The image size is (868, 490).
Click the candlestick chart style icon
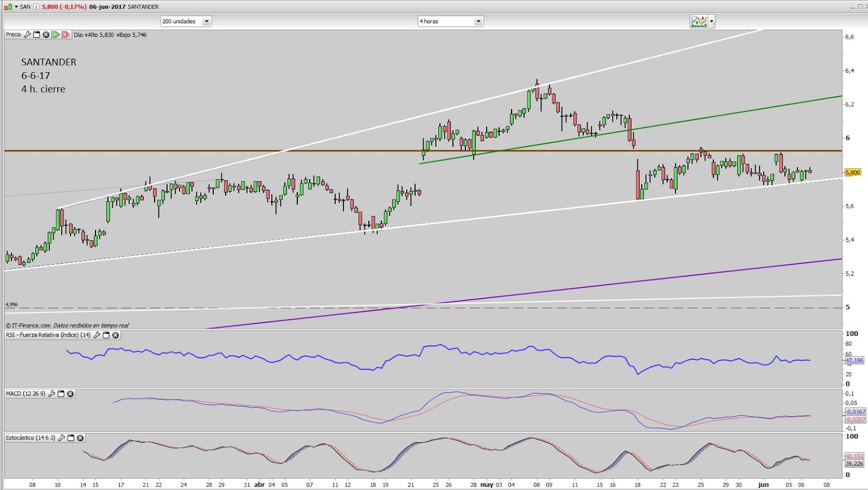(8, 7)
